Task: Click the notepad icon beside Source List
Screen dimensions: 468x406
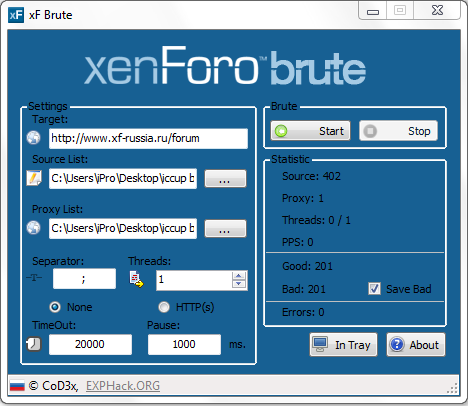Action: tap(34, 178)
